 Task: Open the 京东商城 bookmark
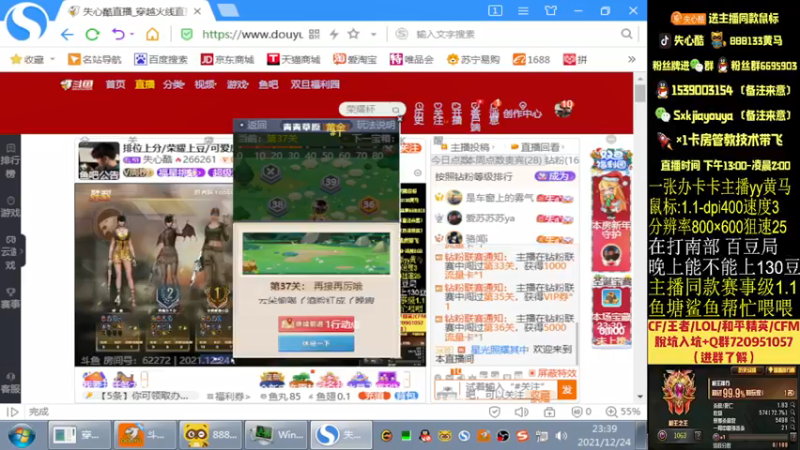pyautogui.click(x=227, y=59)
